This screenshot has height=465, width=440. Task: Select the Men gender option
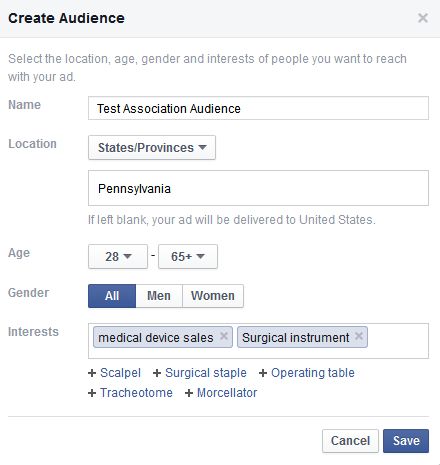pyautogui.click(x=159, y=296)
